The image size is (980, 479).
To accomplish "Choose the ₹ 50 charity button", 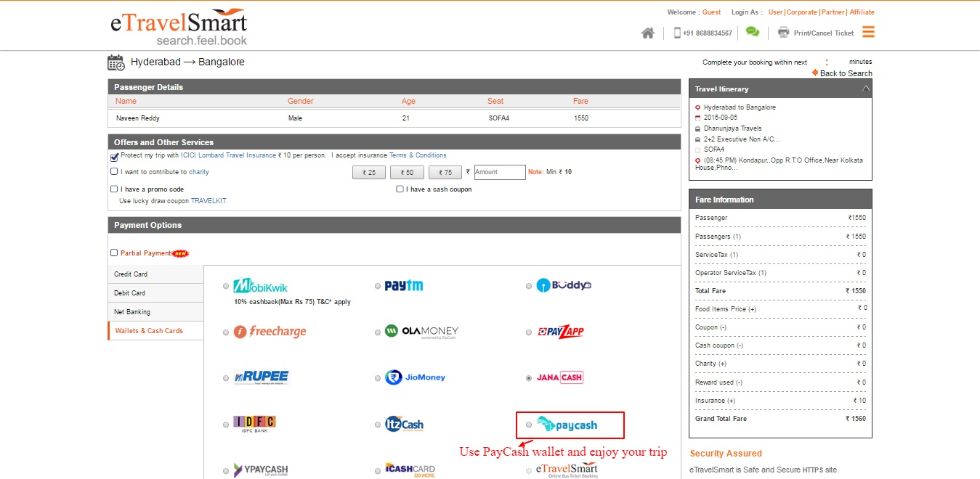I will (x=407, y=173).
